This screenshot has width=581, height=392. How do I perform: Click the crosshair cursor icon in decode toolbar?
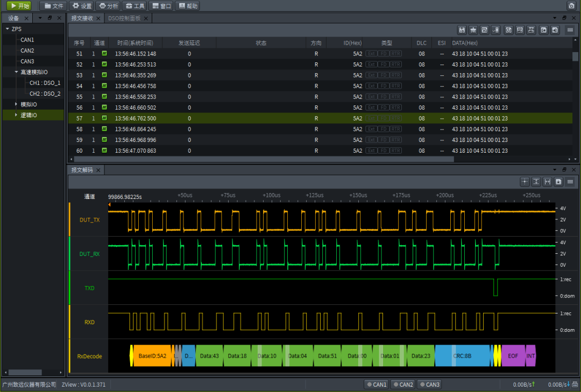[x=525, y=182]
